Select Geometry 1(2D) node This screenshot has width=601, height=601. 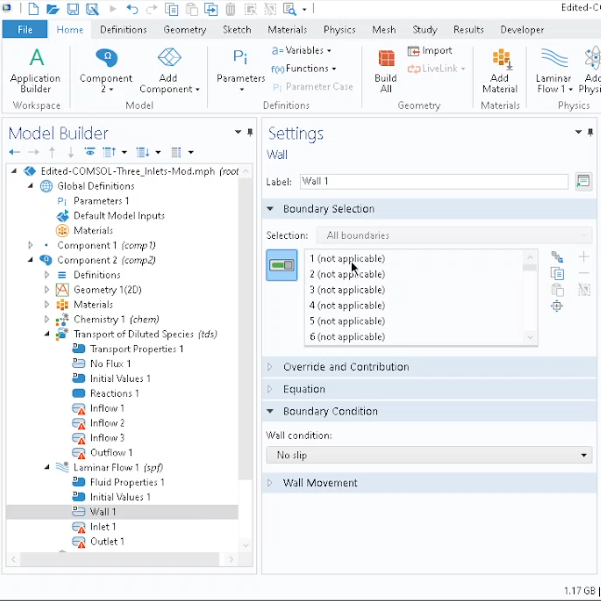(x=107, y=289)
